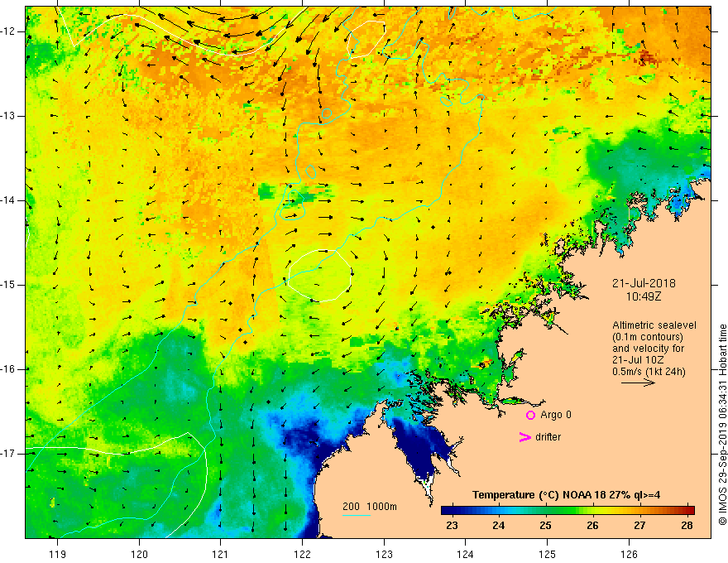Click longitude axis label 122
Screen dimensions: 728x563
302,554
